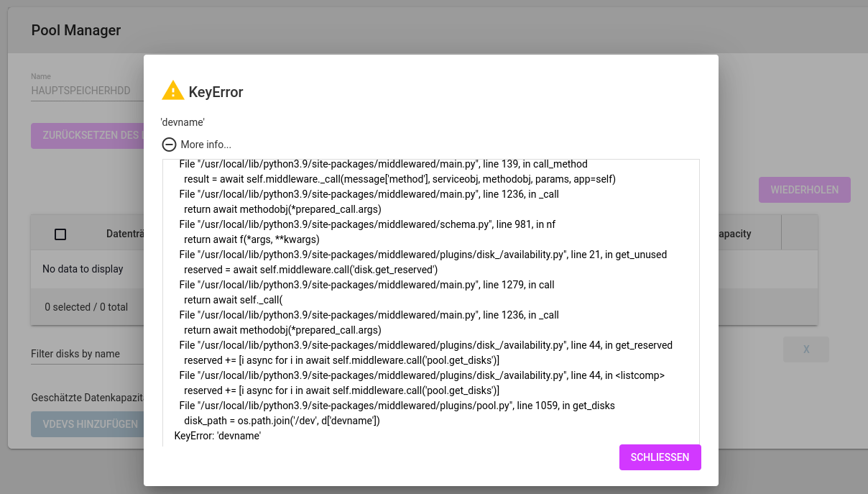Screen dimensions: 868x494
Task: Click the "0 selected / 0 total" footer
Action: 86,307
